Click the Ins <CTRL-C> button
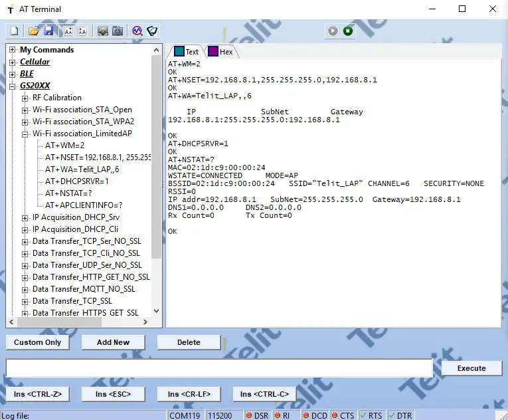The image size is (508, 420). click(264, 394)
